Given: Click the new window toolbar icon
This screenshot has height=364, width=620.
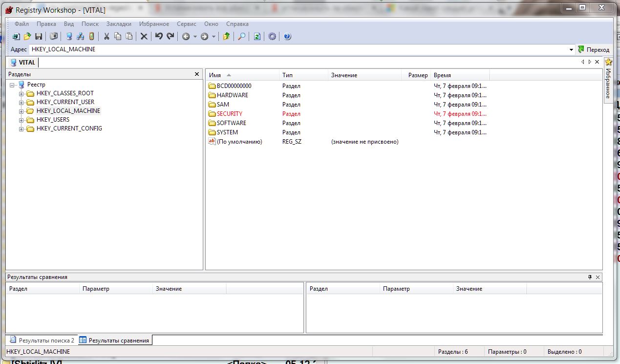Looking at the screenshot, I should pyautogui.click(x=16, y=36).
